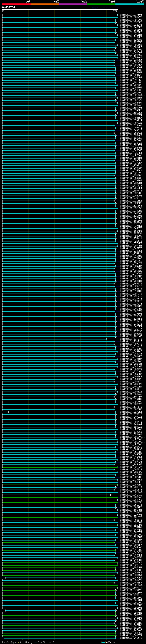Select hit label UniRef100_A0ZAP6
Viewport: 146px width, 644px height.
coord(131,32)
